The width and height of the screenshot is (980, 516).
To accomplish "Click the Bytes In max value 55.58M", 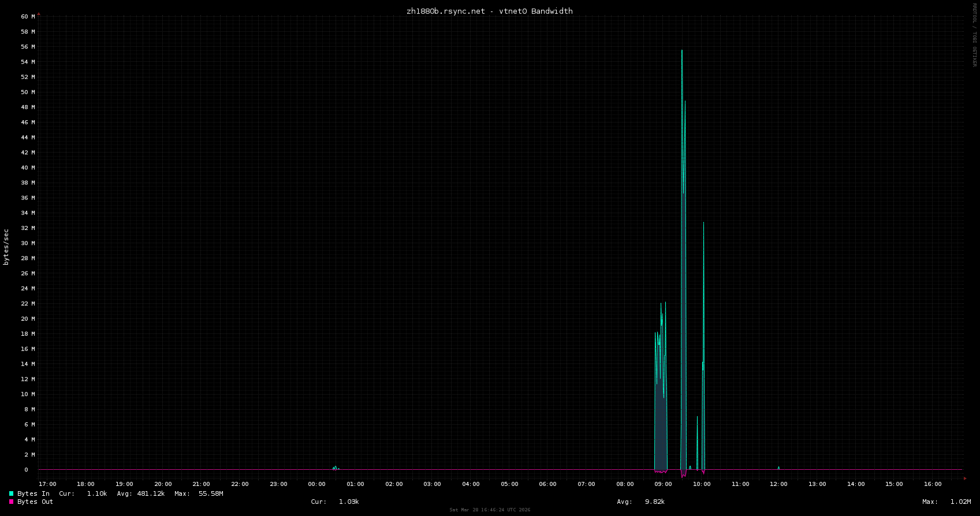I will 211,493.
